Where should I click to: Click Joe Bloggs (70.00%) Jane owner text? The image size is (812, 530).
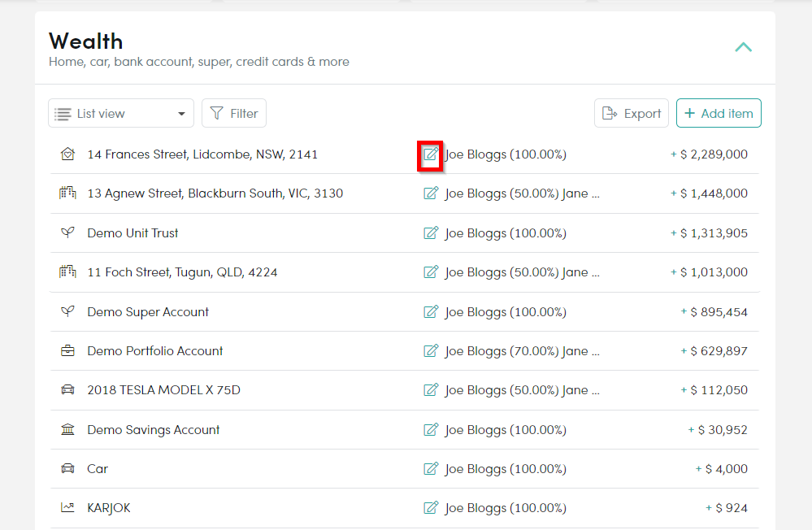[x=522, y=351]
